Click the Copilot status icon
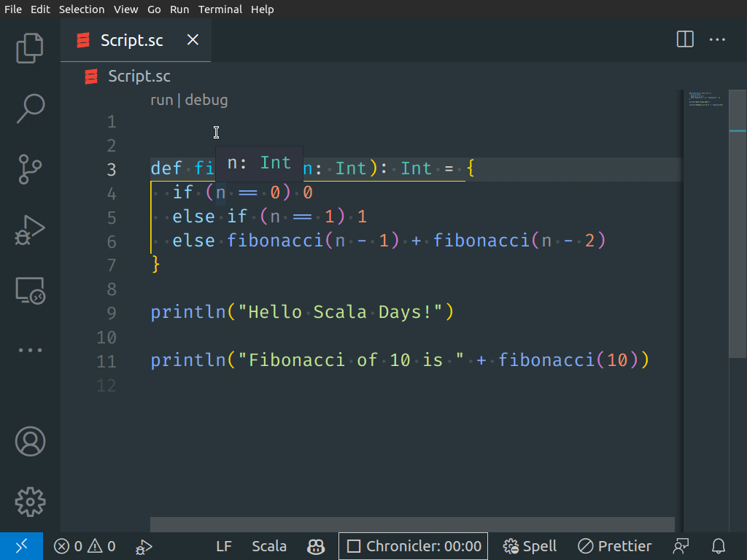 tap(316, 547)
